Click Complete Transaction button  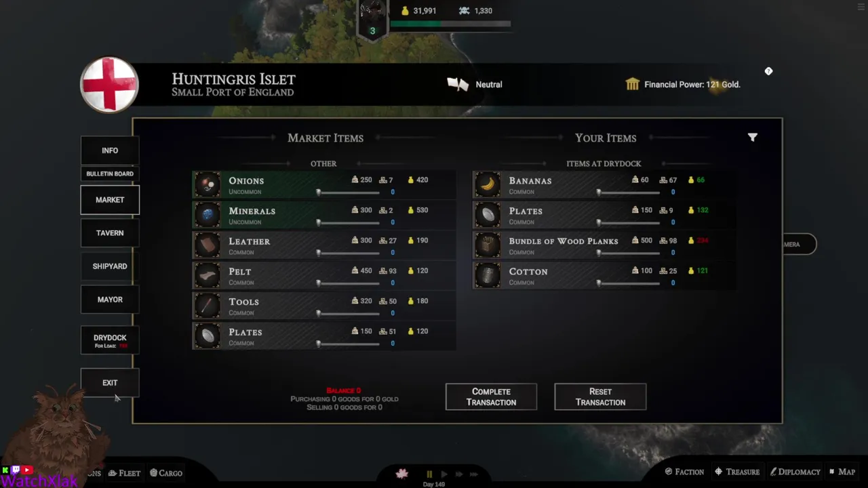click(491, 397)
